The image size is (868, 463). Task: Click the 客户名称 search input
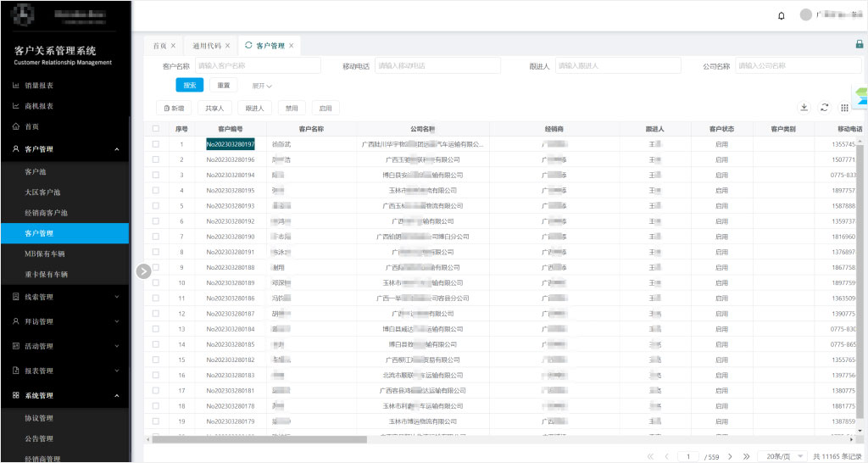(258, 65)
